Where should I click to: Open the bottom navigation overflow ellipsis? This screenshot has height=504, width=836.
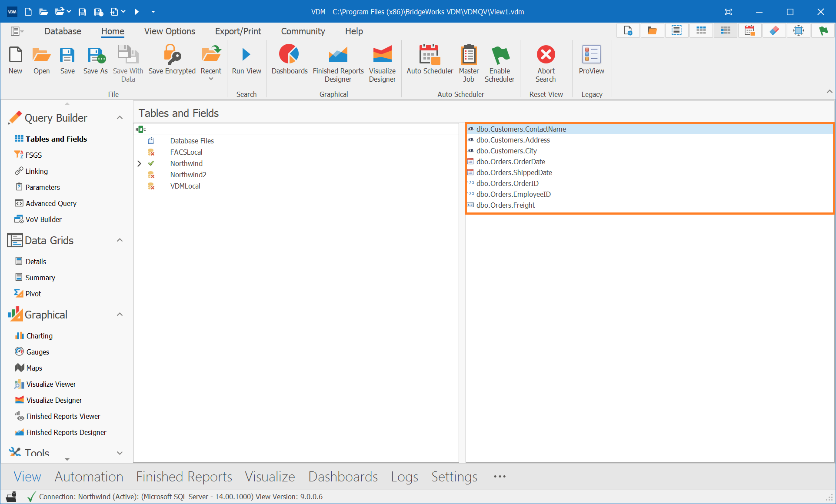500,477
